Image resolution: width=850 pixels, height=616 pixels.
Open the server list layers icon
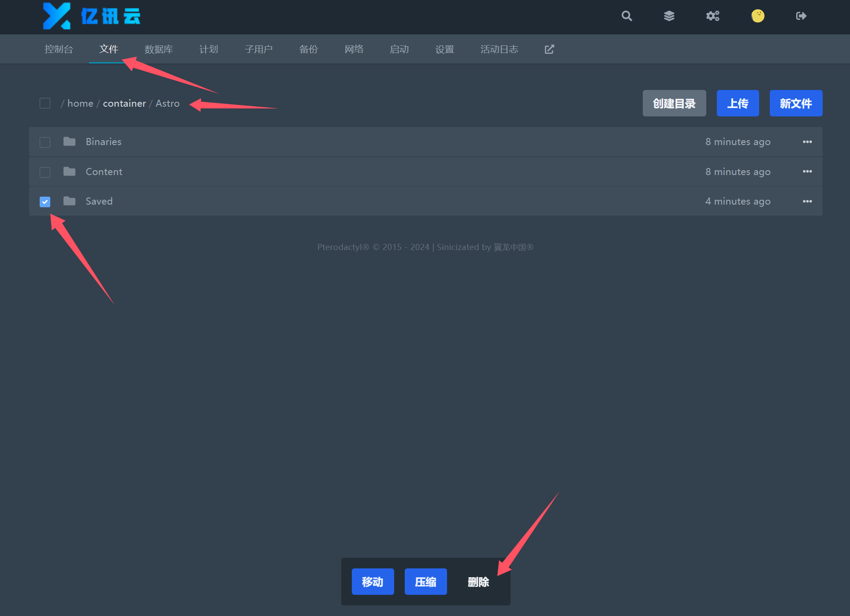point(669,16)
